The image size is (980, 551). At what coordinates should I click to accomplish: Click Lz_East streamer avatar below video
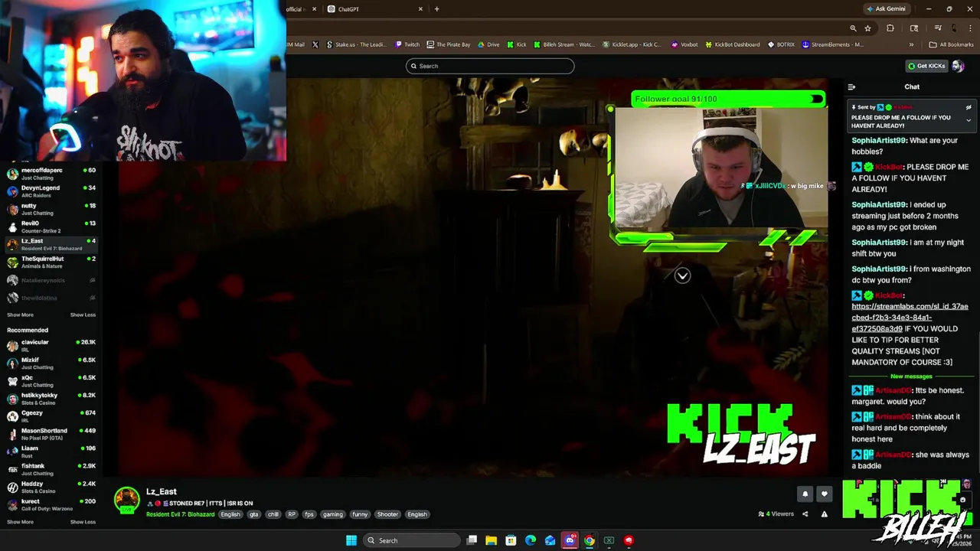126,499
